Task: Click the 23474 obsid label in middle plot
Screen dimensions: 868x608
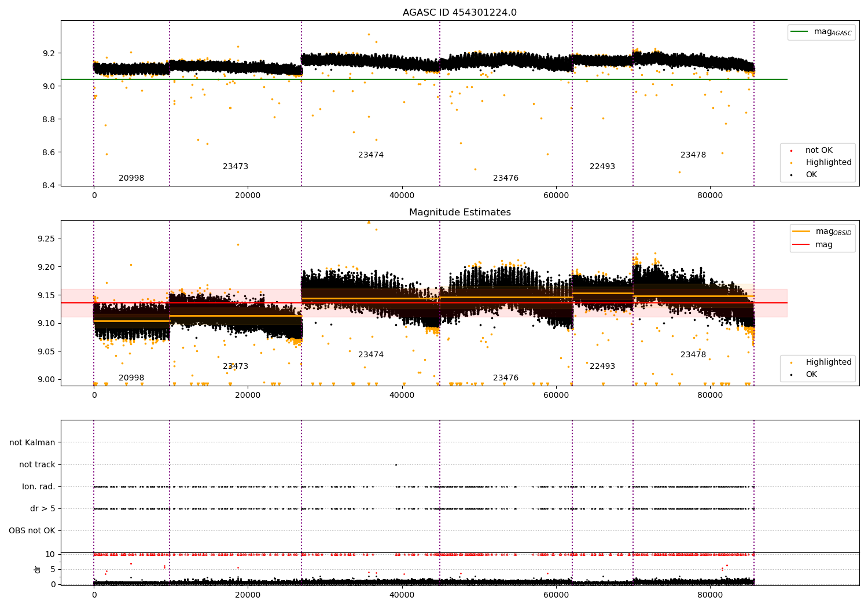Action: [x=371, y=355]
